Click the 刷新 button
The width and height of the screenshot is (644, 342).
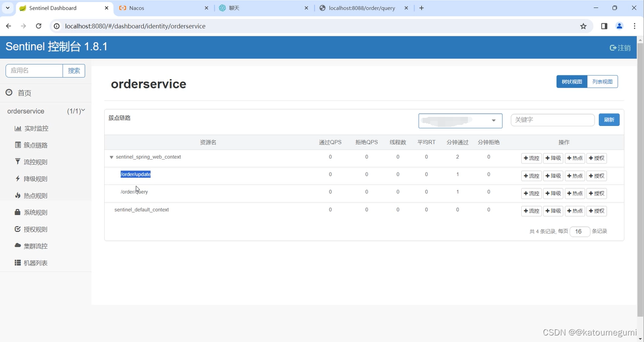point(609,120)
